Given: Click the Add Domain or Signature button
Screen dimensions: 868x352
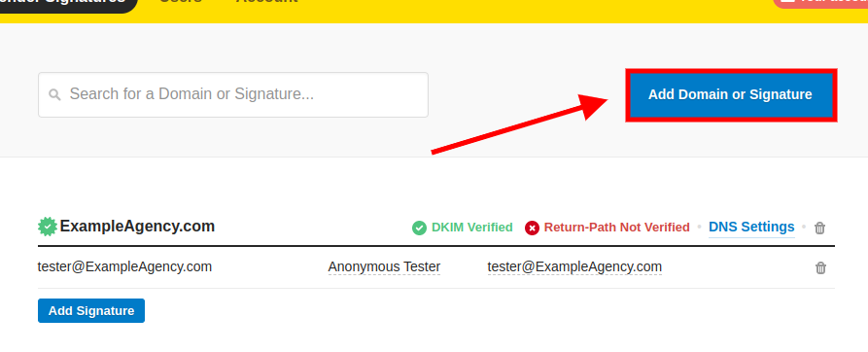Looking at the screenshot, I should pyautogui.click(x=731, y=94).
